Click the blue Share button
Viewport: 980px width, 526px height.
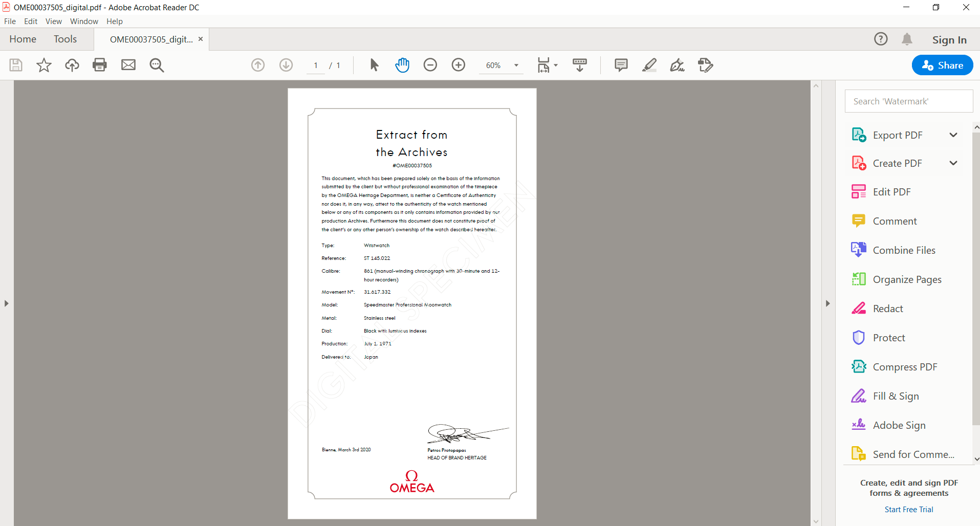(x=942, y=65)
